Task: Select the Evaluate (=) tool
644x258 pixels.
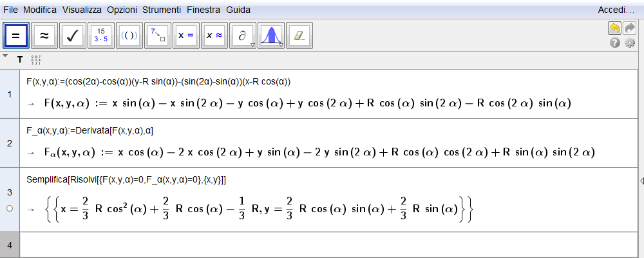Action: (16, 36)
